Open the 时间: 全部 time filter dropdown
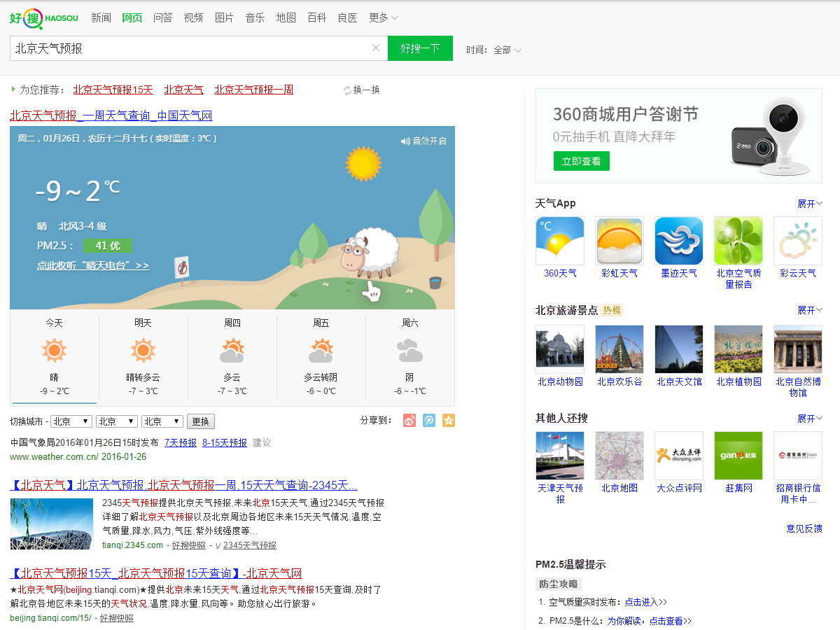The height and width of the screenshot is (630, 840). click(503, 50)
